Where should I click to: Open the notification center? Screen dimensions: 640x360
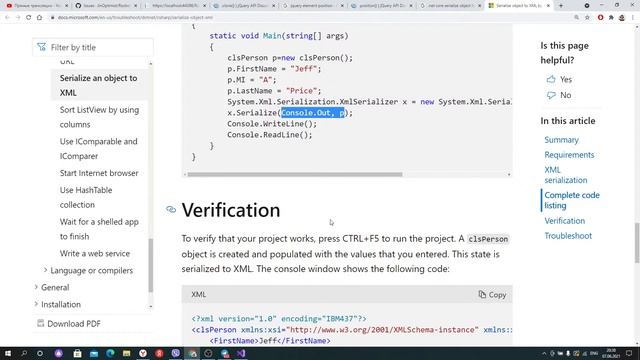(629, 353)
